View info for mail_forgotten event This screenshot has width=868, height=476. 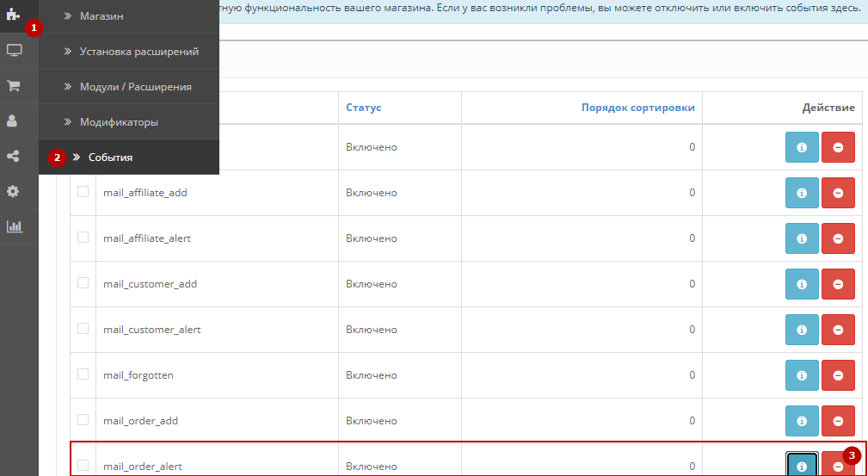(x=802, y=375)
